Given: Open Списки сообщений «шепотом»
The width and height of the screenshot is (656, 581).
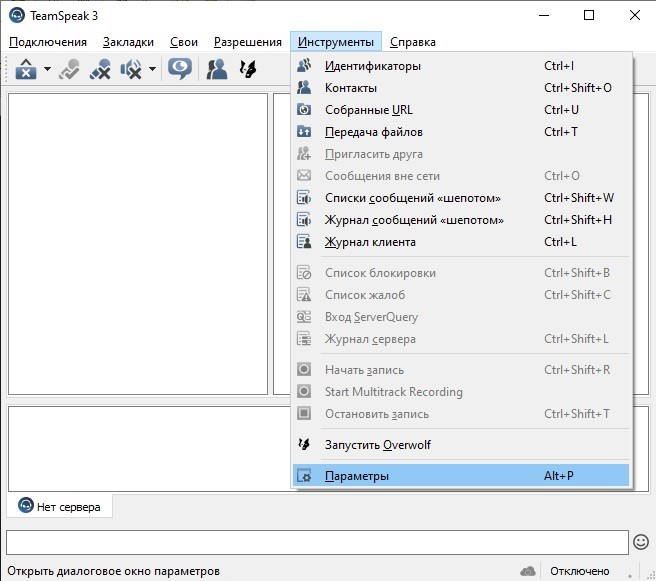Looking at the screenshot, I should click(x=461, y=198).
